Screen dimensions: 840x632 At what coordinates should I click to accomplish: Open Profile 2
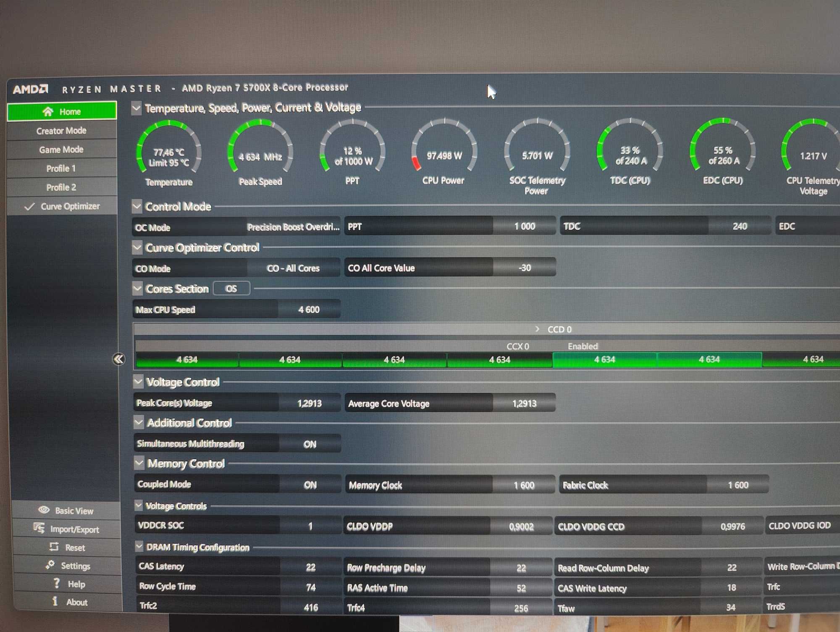[62, 187]
